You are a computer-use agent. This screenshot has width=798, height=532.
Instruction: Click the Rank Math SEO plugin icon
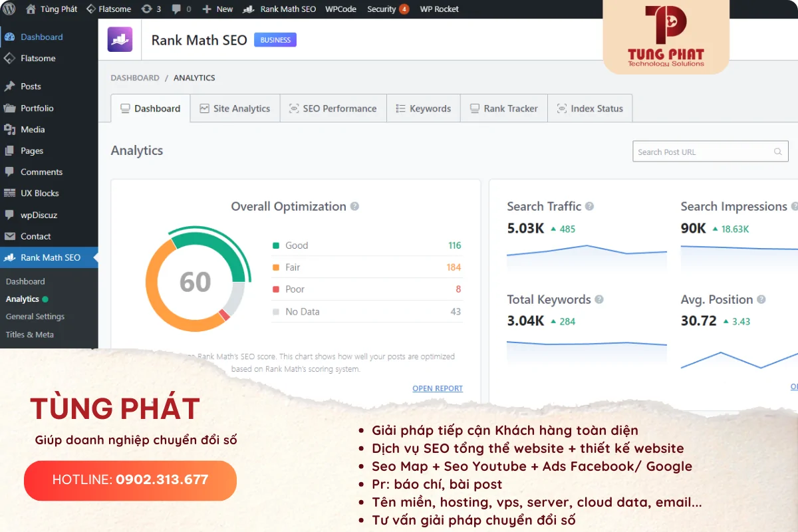120,40
